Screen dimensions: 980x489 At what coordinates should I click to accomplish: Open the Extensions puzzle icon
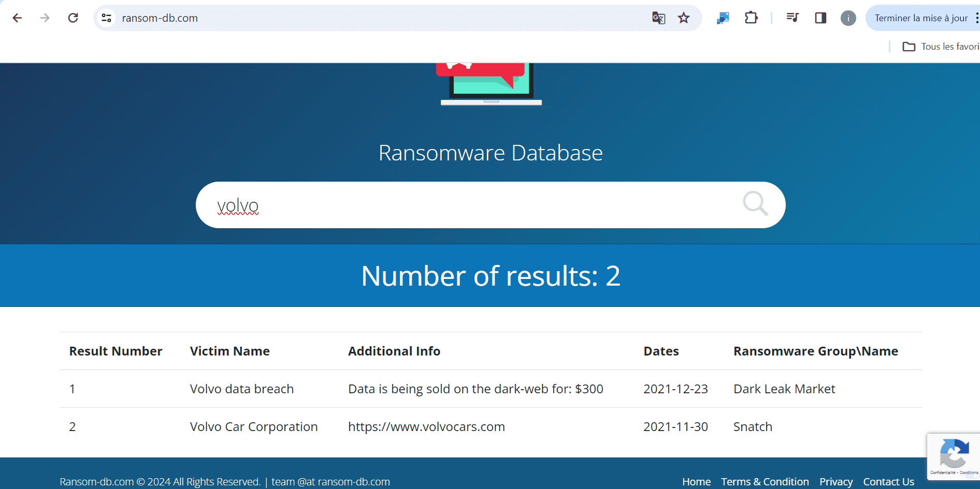pyautogui.click(x=751, y=18)
